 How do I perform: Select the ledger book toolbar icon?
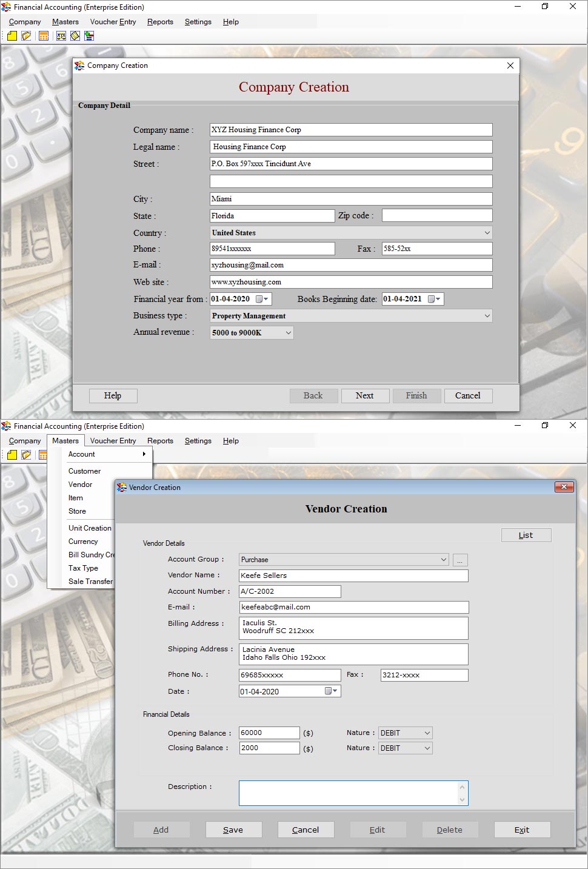(x=75, y=35)
